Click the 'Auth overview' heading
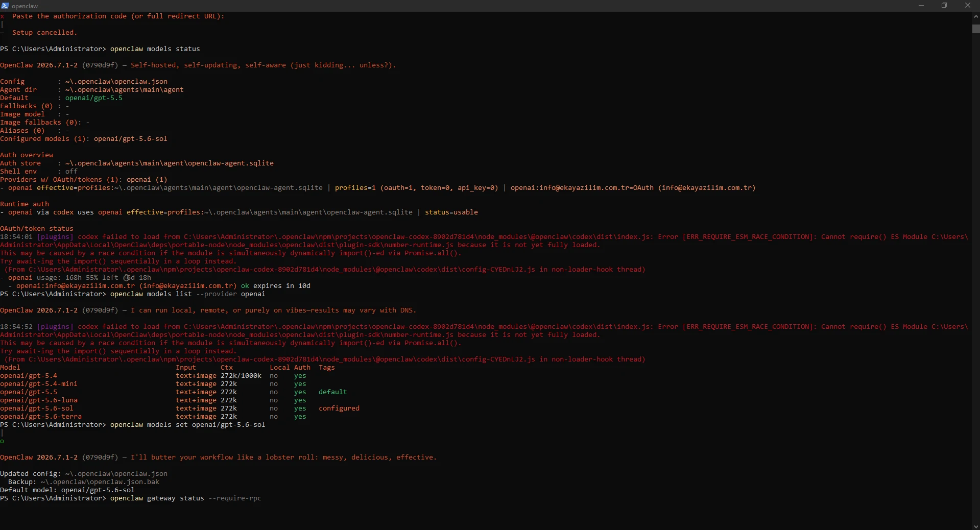The image size is (980, 530). (27, 155)
